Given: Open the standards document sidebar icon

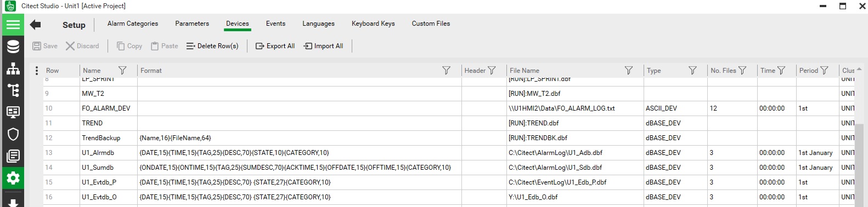Looking at the screenshot, I should point(13,156).
